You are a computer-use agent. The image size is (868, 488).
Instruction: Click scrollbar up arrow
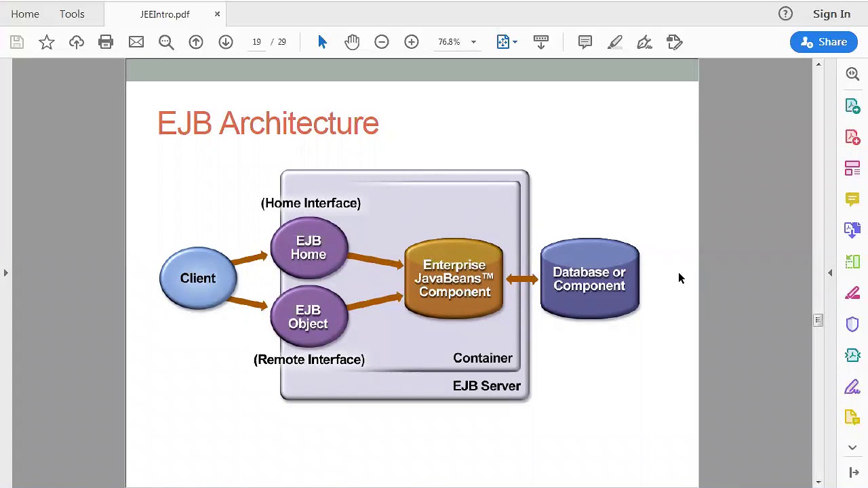[x=818, y=64]
